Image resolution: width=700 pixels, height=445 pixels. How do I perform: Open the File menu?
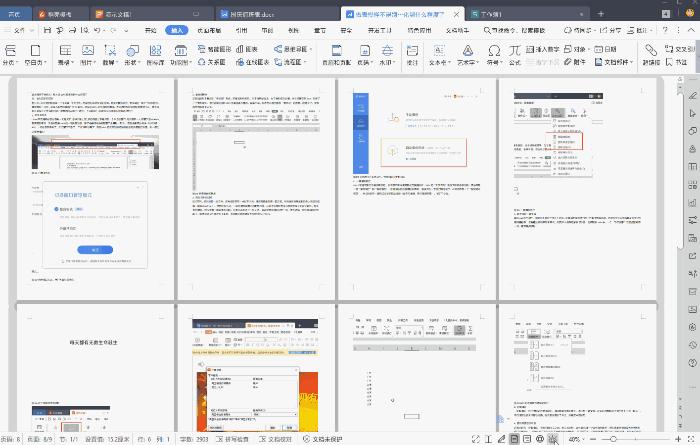tap(19, 30)
